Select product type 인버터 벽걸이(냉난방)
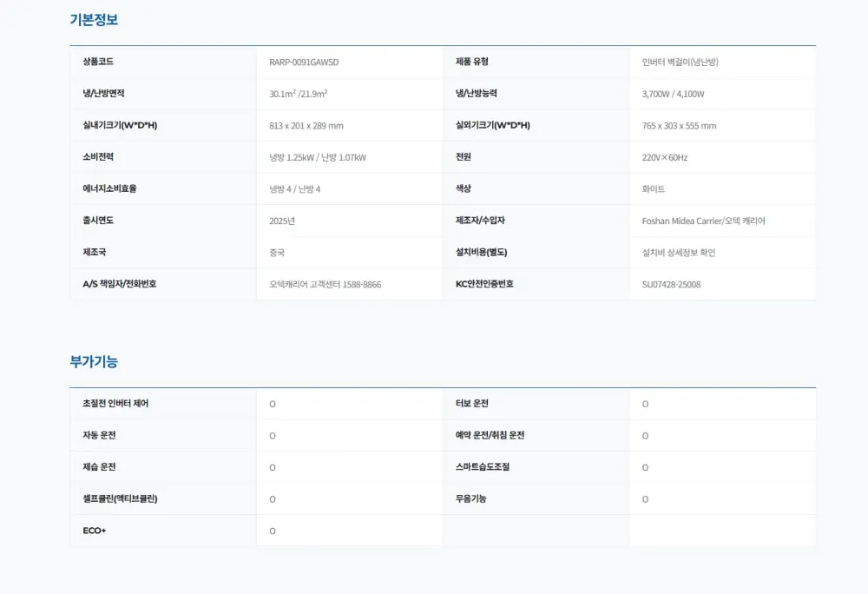 click(x=681, y=62)
